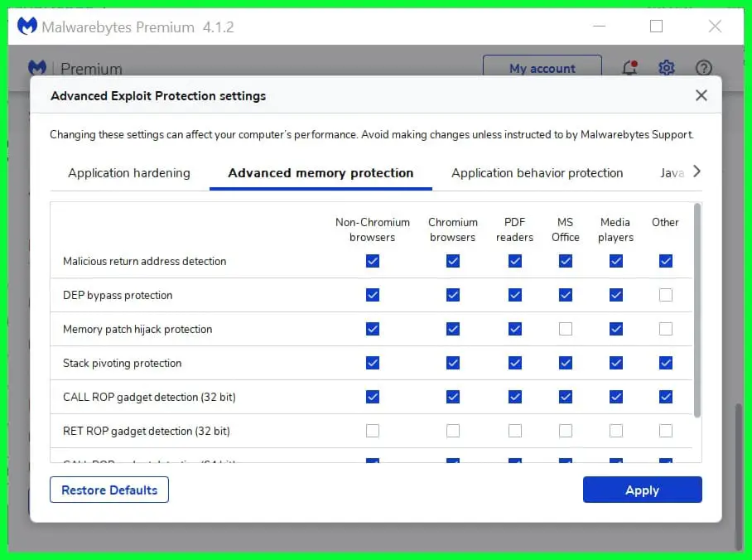
Task: Uncheck Malicious return address detection for Chromium browsers
Action: 453,261
